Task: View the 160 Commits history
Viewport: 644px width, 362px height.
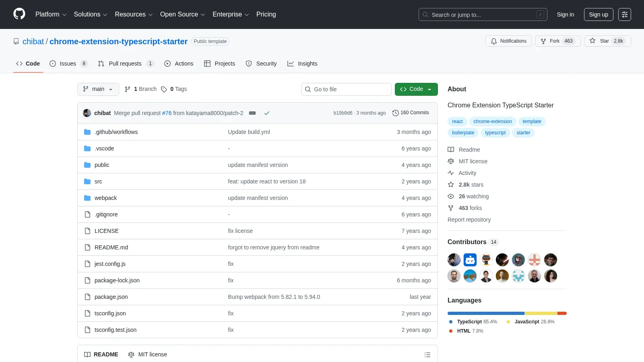Action: click(x=411, y=113)
